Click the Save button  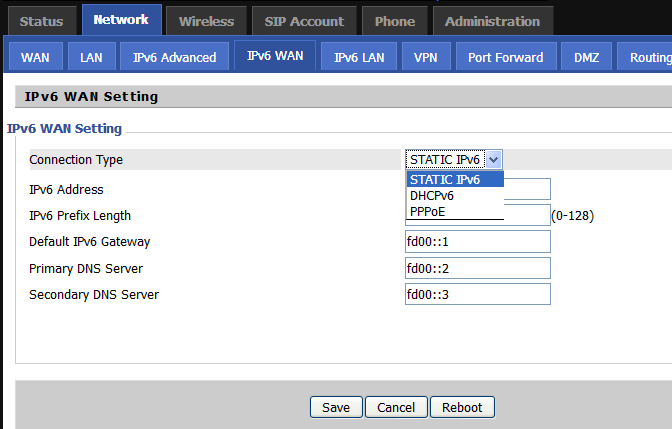click(335, 407)
